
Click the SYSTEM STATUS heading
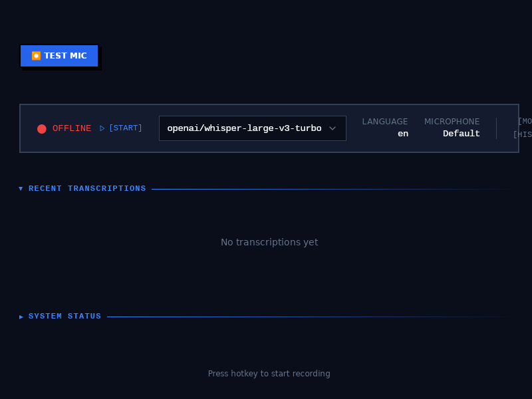(65, 317)
